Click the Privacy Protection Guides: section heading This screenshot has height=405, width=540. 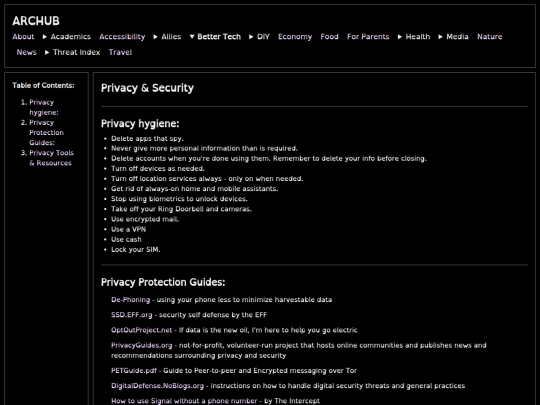(x=163, y=282)
